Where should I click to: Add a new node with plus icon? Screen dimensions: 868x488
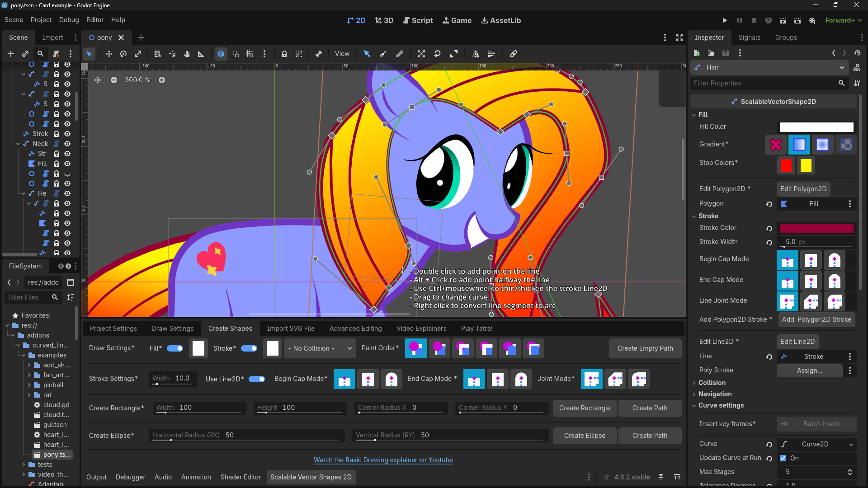coord(11,54)
